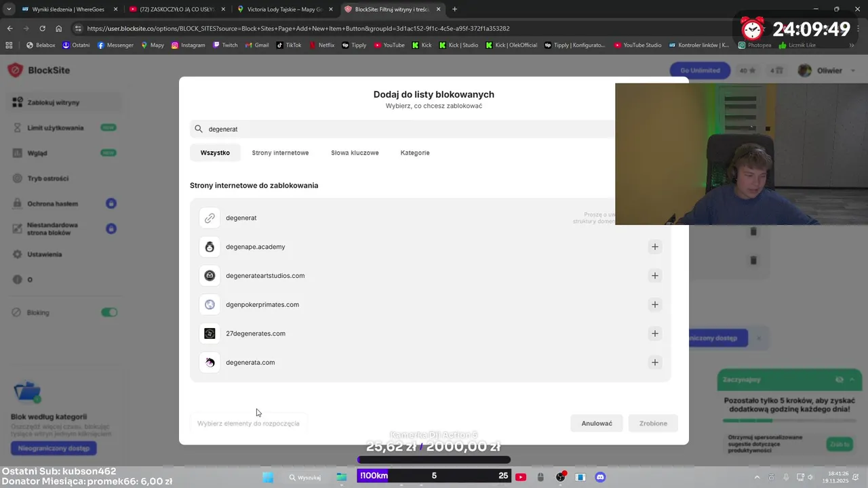Click the BlockSite shield logo
Image resolution: width=868 pixels, height=488 pixels.
[x=16, y=70]
